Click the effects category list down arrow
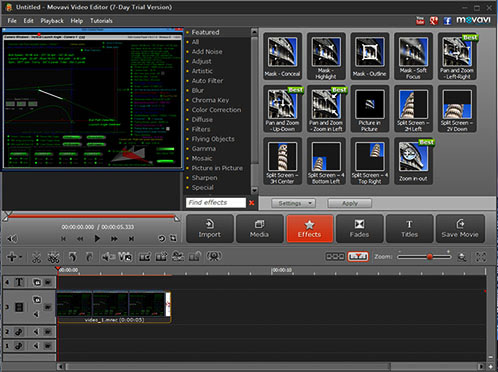Image resolution: width=498 pixels, height=372 pixels. 254,190
